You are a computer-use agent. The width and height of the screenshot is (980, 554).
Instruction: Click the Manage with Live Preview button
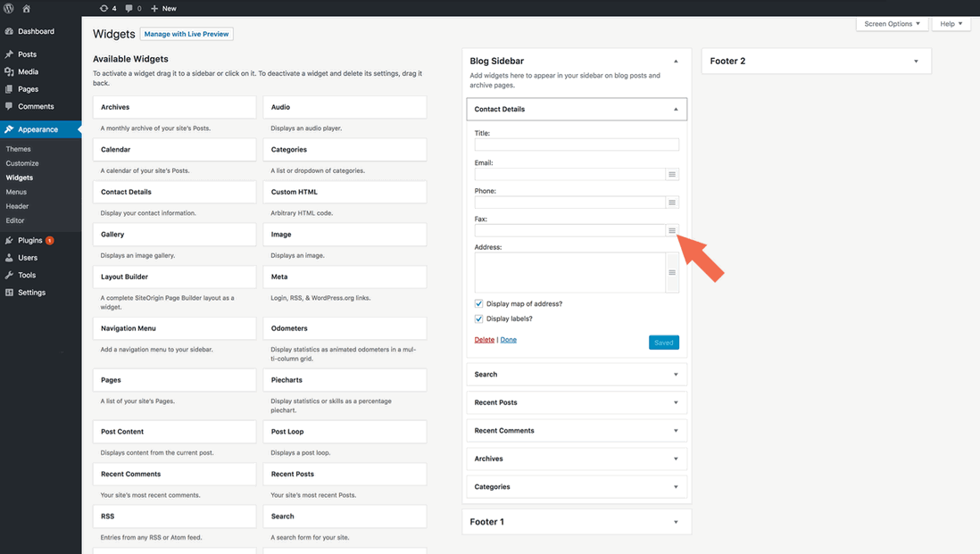[x=187, y=34]
